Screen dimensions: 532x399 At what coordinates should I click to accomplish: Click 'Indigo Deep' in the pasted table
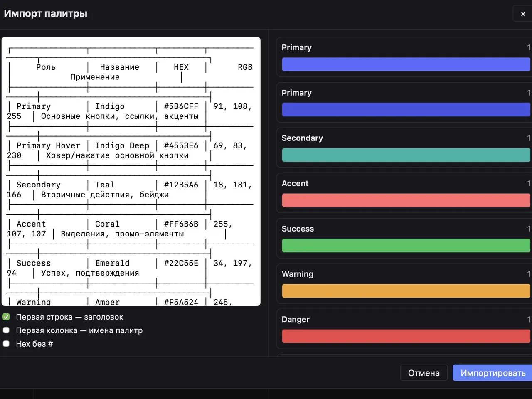(122, 145)
